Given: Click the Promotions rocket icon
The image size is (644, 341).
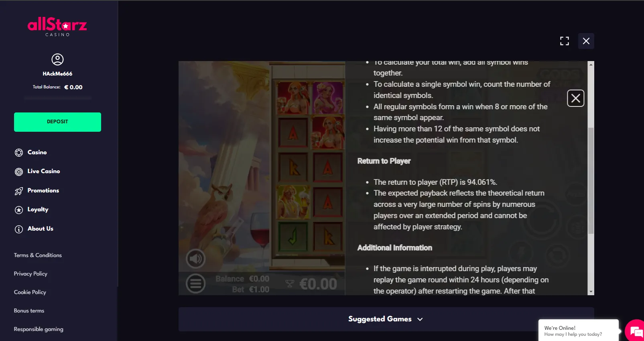Looking at the screenshot, I should (x=19, y=191).
